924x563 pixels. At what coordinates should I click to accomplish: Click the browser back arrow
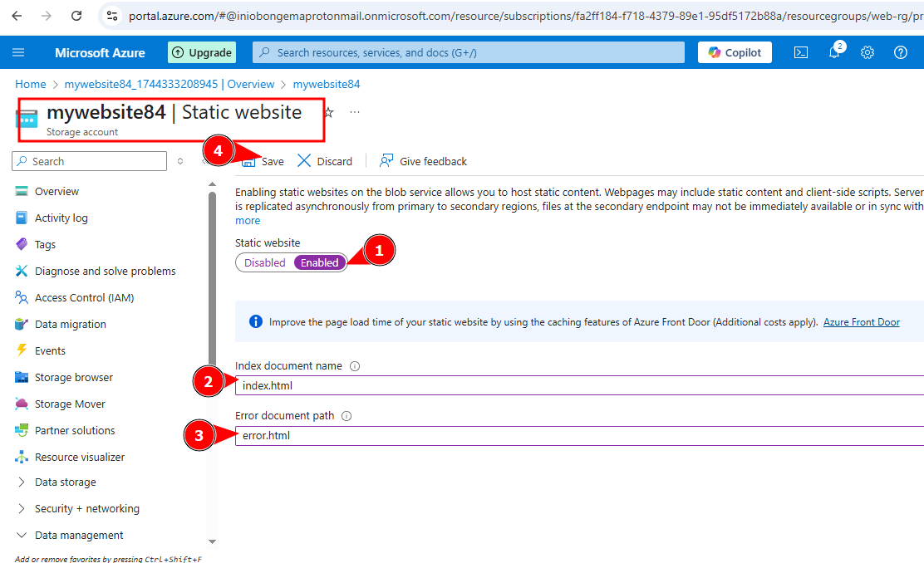pyautogui.click(x=17, y=16)
